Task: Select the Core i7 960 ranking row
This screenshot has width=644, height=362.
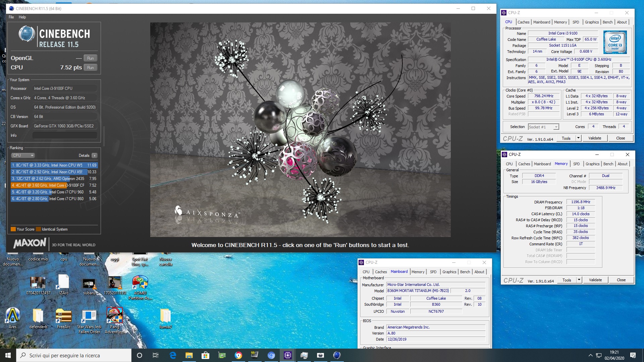Action: coord(54,192)
